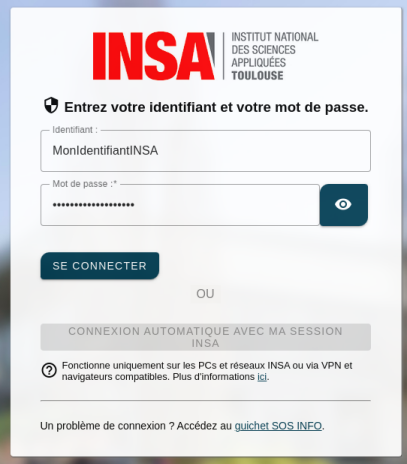Click the "Entrez votre identifiant" heading
The width and height of the screenshot is (407, 464).
click(x=216, y=107)
